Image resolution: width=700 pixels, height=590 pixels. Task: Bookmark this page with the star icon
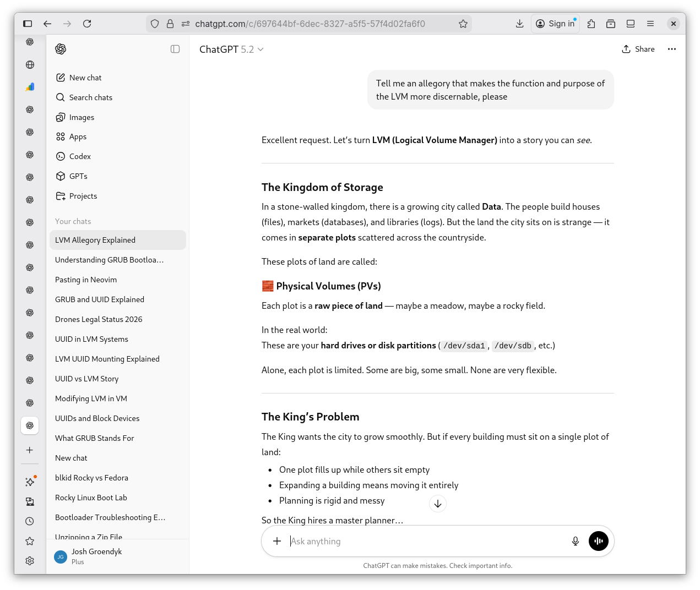click(x=463, y=24)
